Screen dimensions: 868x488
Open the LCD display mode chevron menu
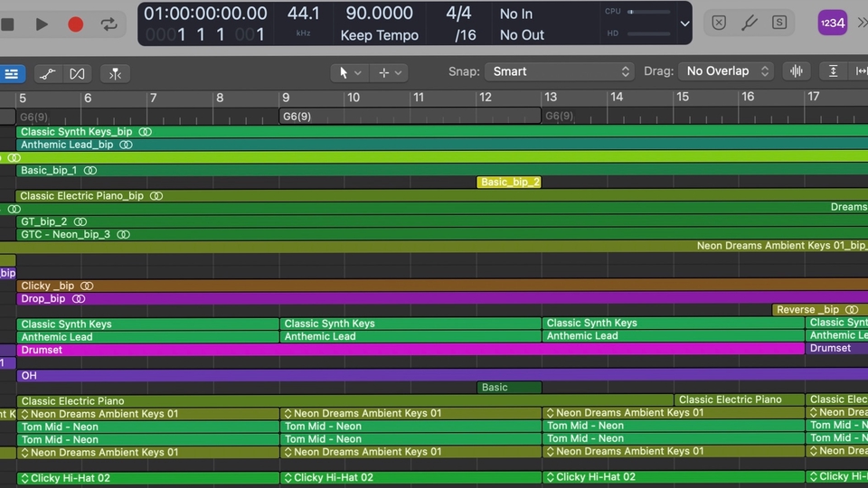tap(684, 23)
